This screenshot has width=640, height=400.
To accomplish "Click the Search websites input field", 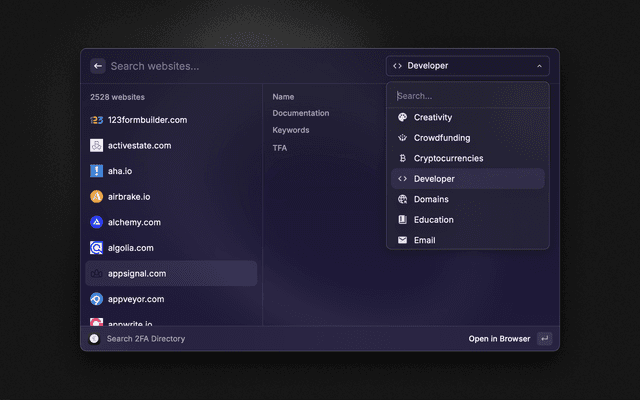I will click(240, 66).
